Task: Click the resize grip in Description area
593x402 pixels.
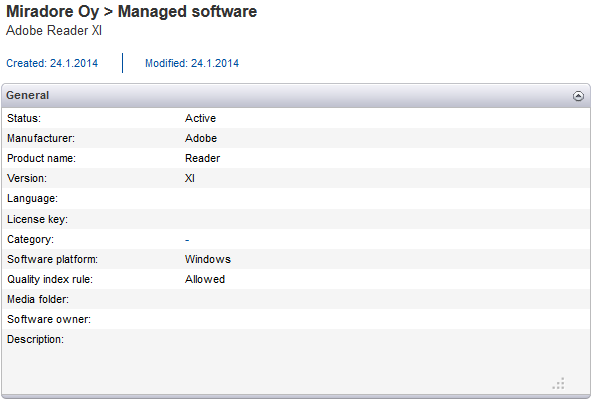Action: [558, 383]
